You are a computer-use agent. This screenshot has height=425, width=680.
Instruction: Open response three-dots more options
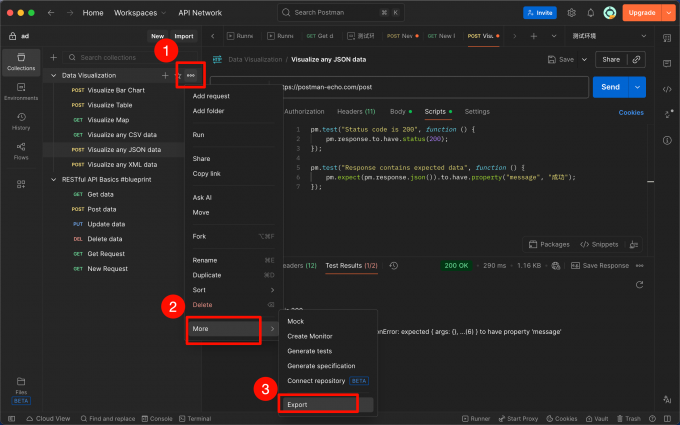pos(640,265)
